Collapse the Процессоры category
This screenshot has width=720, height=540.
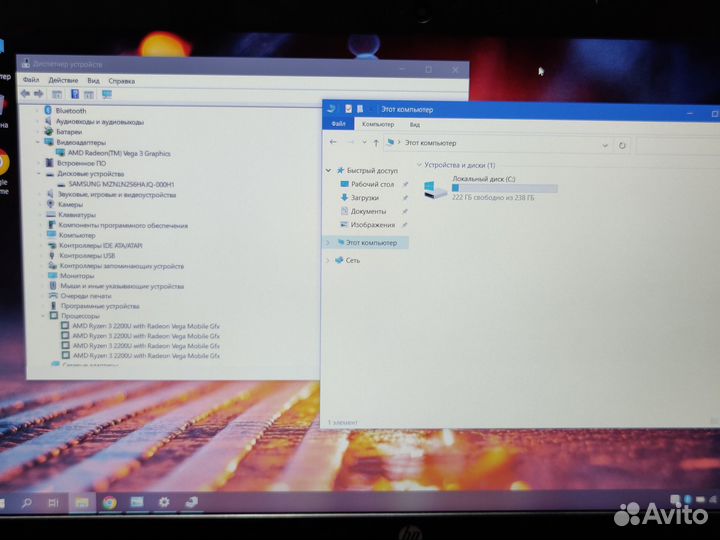(42, 316)
